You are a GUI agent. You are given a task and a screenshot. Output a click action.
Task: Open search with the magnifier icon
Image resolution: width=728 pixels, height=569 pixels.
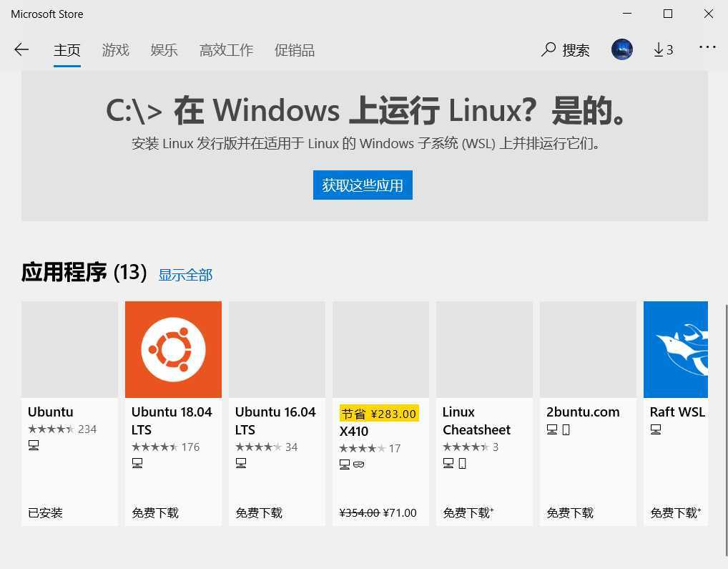549,49
